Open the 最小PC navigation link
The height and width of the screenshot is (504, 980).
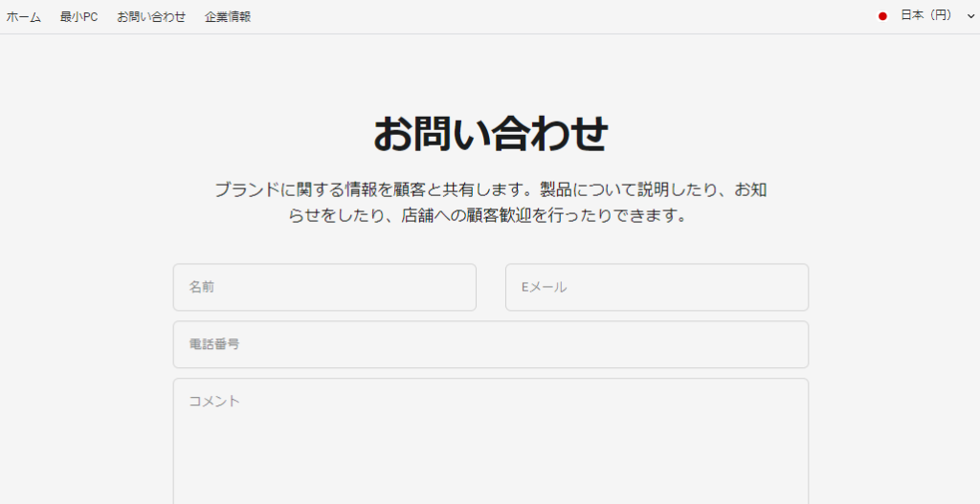(78, 16)
